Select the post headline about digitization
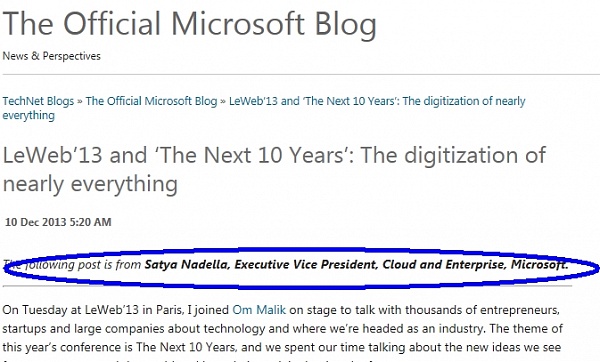Image resolution: width=600 pixels, height=362 pixels. [274, 170]
